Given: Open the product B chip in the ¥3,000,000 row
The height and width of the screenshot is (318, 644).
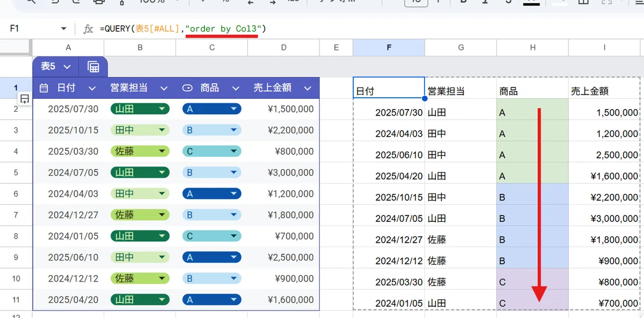Looking at the screenshot, I should 212,173.
